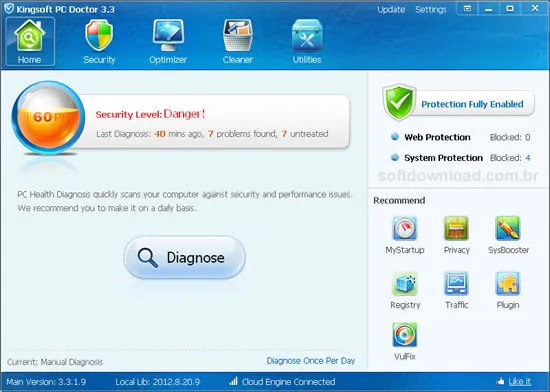Select the Web Protection entry
This screenshot has width=550, height=392.
click(437, 137)
